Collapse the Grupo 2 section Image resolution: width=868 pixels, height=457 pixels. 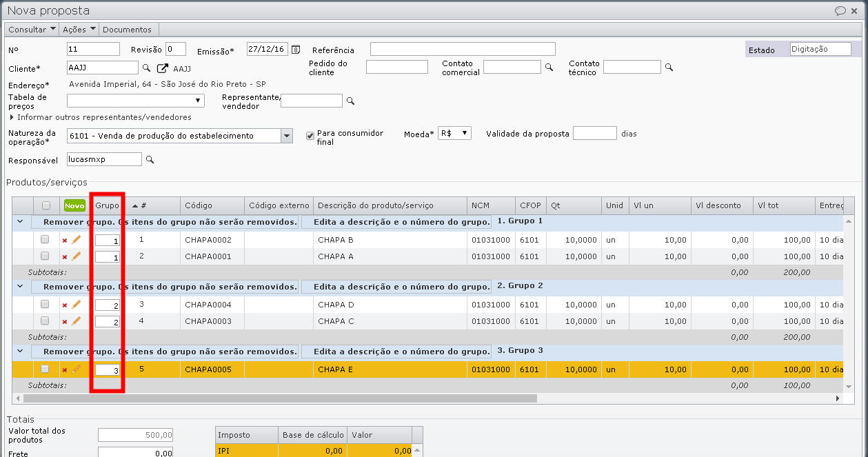[x=21, y=285]
